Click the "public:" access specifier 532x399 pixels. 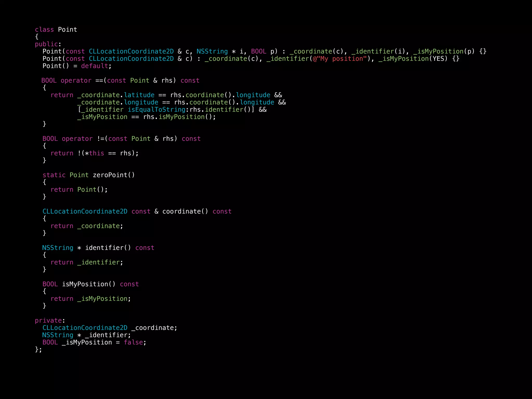(48, 44)
